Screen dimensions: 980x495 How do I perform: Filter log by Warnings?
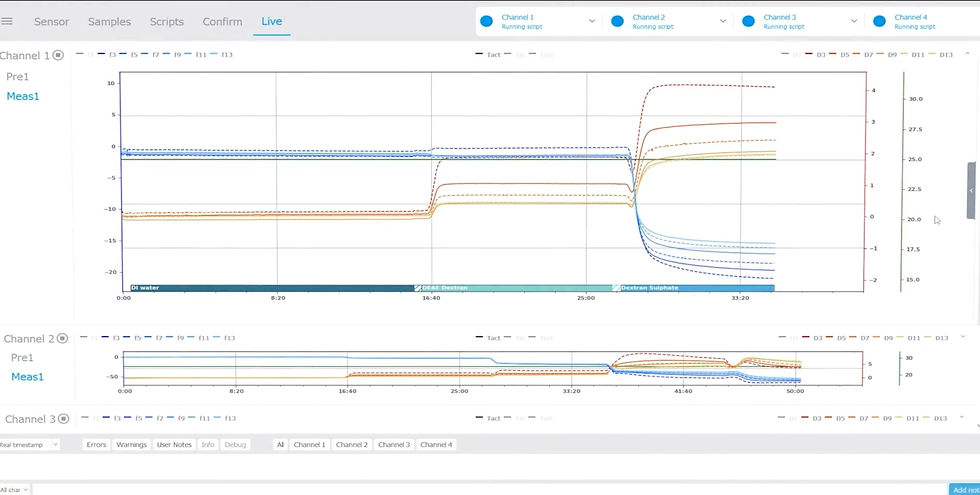pos(131,444)
